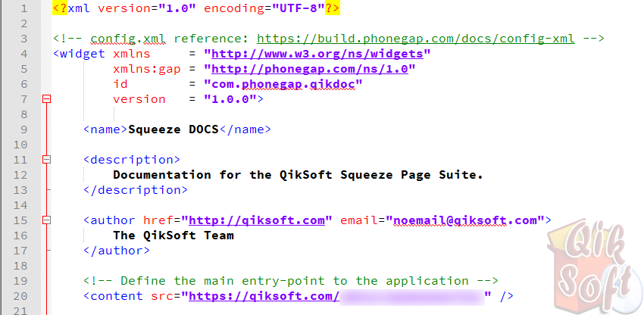Click line number 1 in the margin
The width and height of the screenshot is (644, 315).
23,8
